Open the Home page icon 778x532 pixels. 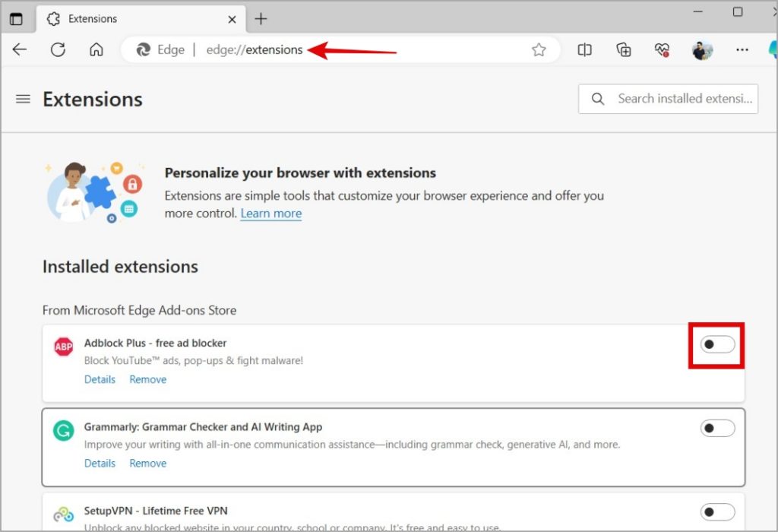pos(96,49)
